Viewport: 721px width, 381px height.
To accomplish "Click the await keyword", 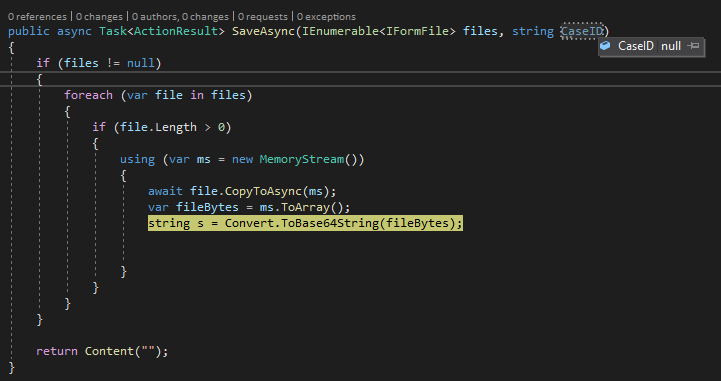I will tap(165, 191).
